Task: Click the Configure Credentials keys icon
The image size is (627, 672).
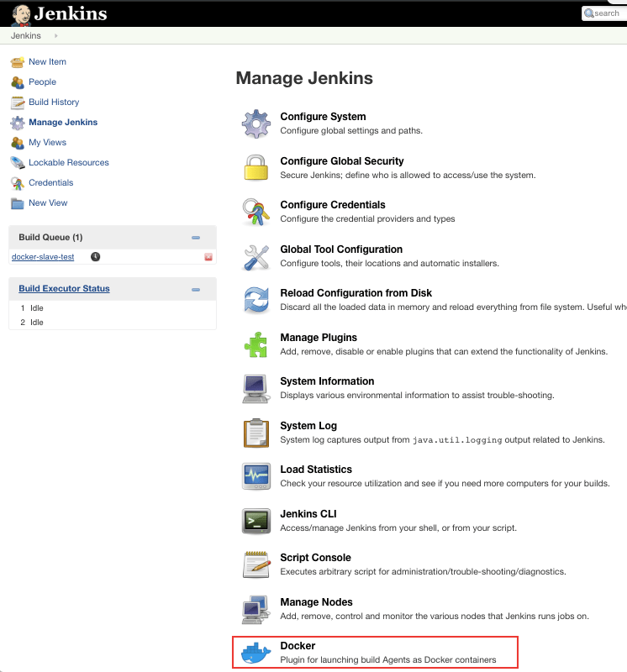Action: click(256, 212)
